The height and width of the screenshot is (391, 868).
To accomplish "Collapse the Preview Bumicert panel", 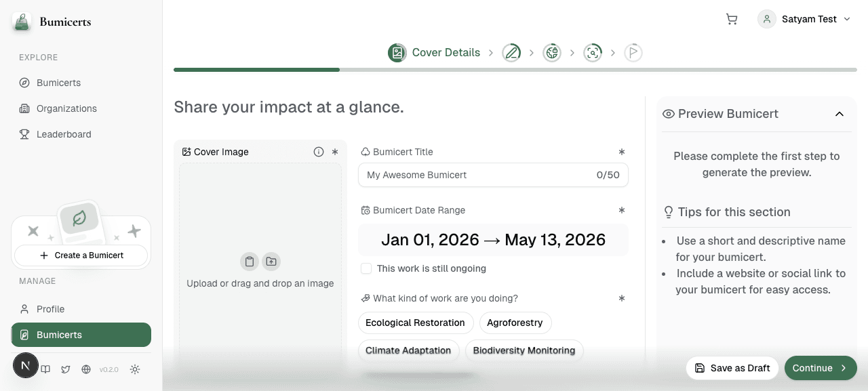I will tap(840, 114).
